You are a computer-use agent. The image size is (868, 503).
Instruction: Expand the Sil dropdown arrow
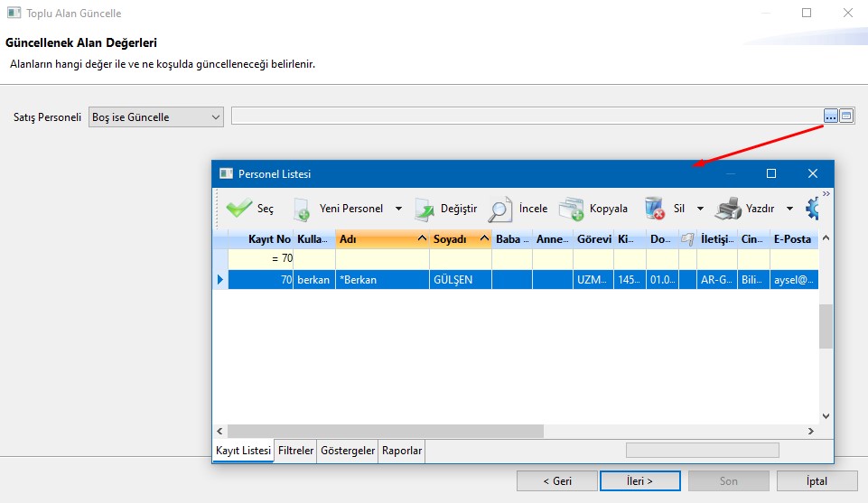tap(700, 209)
